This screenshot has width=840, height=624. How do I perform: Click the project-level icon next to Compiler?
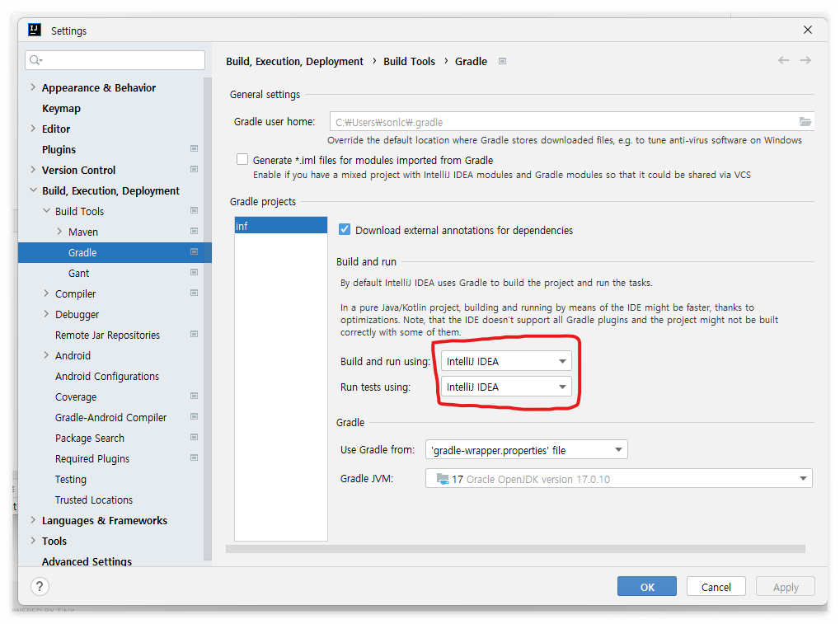point(194,293)
